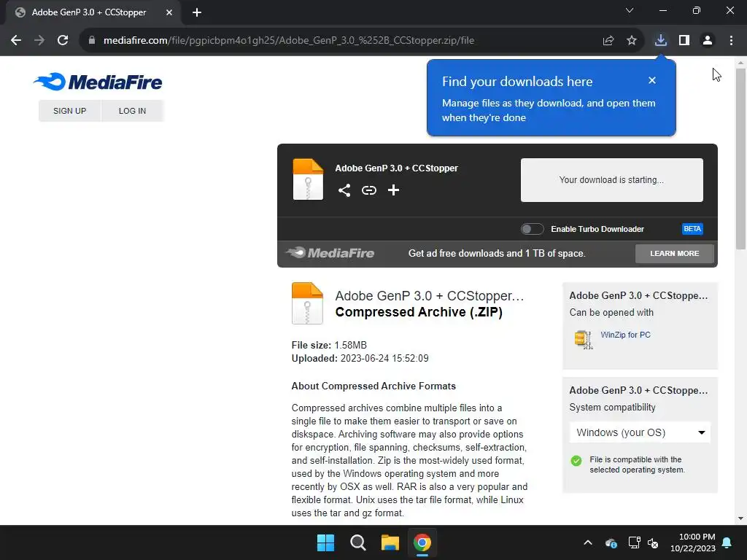Enable the Turbo Downloader toggle
The image size is (747, 560).
coord(532,229)
